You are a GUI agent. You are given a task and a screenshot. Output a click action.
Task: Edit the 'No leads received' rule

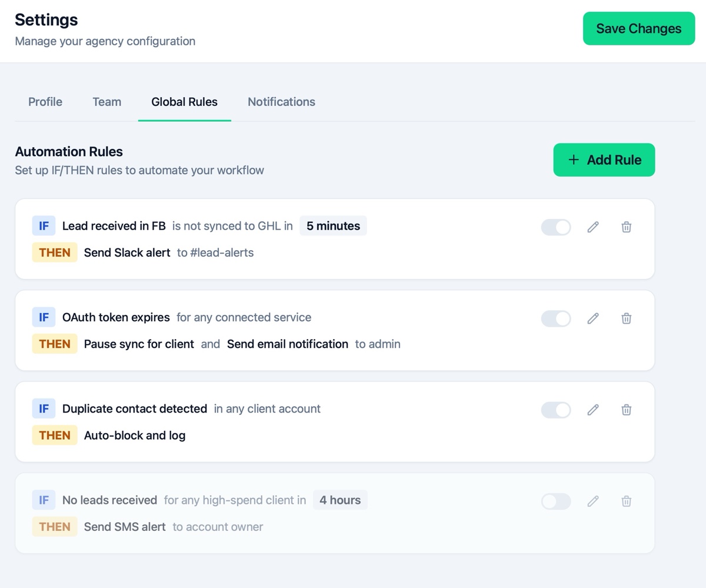click(592, 501)
